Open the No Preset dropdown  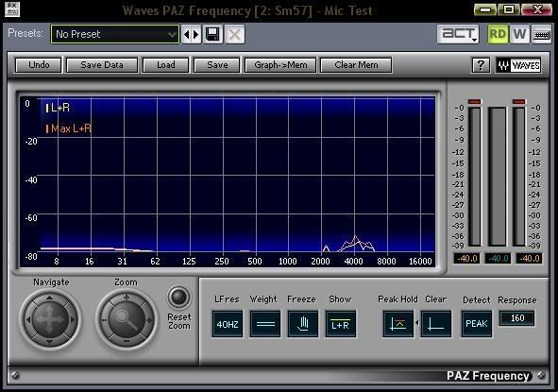(x=115, y=34)
